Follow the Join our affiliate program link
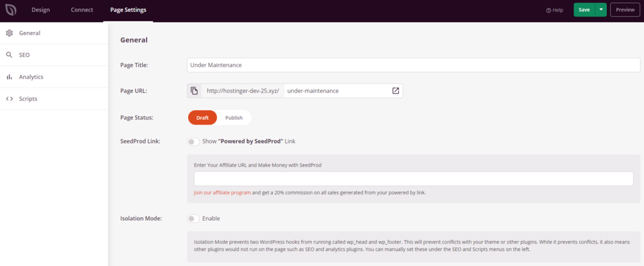644x266 pixels. click(222, 192)
